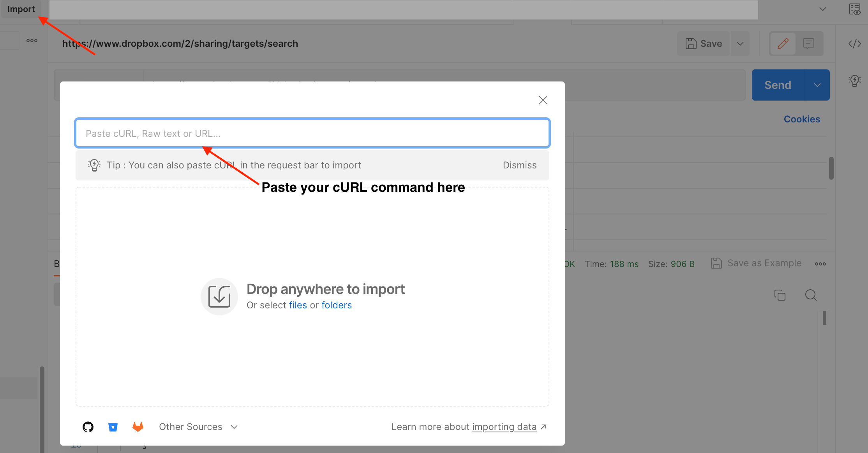Select the GitHub import source
868x453 pixels.
click(x=88, y=427)
